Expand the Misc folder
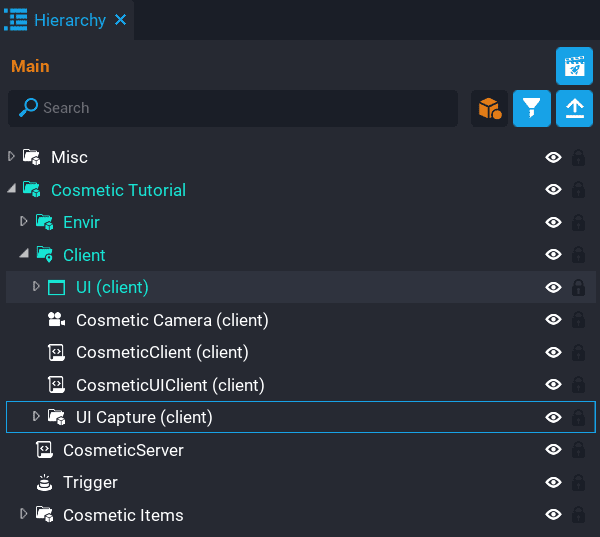 pyautogui.click(x=12, y=156)
